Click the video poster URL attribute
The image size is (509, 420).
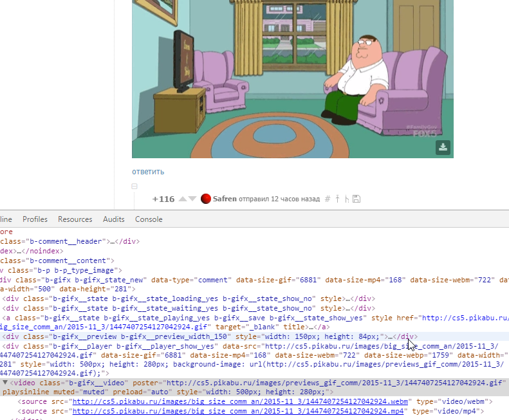click(319, 383)
